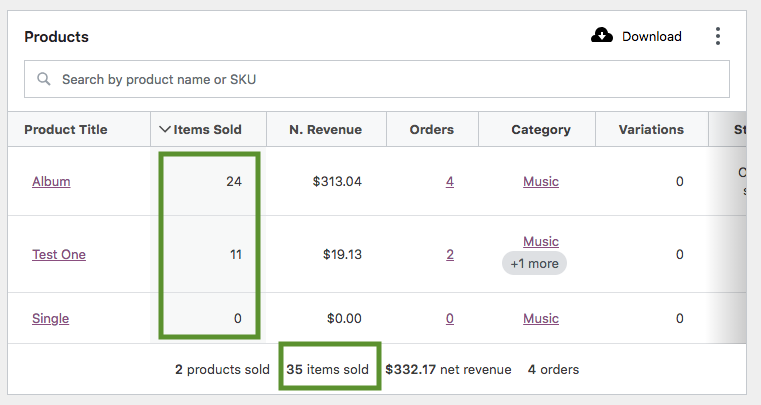
Task: Open Music category link in Album row
Action: (541, 182)
